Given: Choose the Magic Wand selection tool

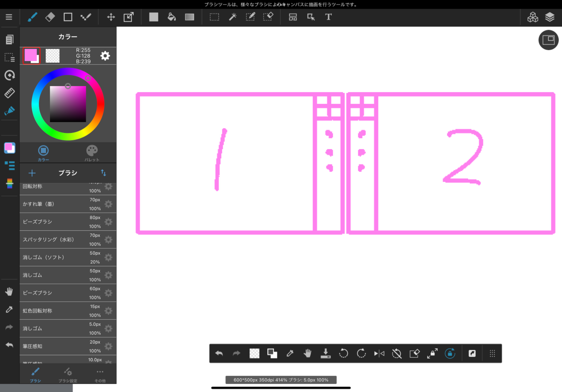Looking at the screenshot, I should pos(233,17).
